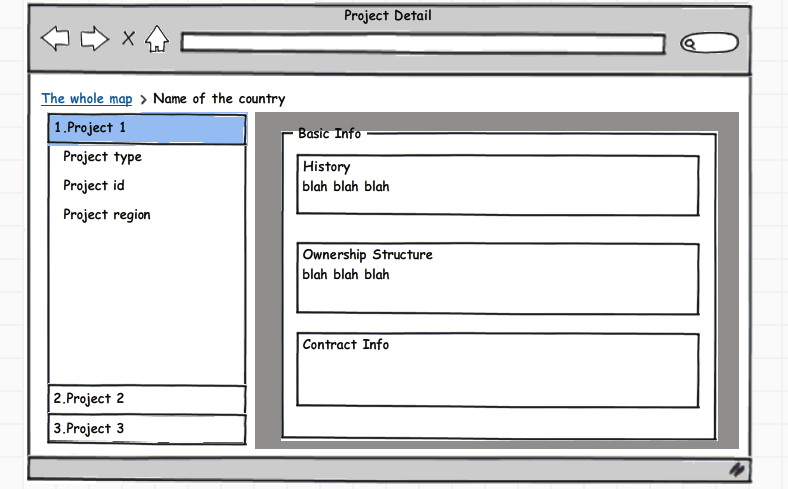Select 'Project type' in Project 1

click(x=103, y=157)
